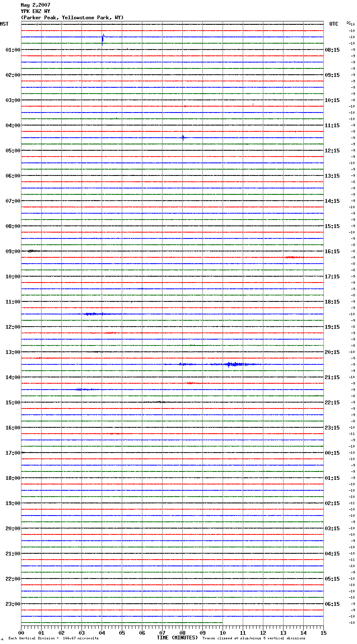
Task: Click the '14:15' UTC time label
Action: point(332,201)
